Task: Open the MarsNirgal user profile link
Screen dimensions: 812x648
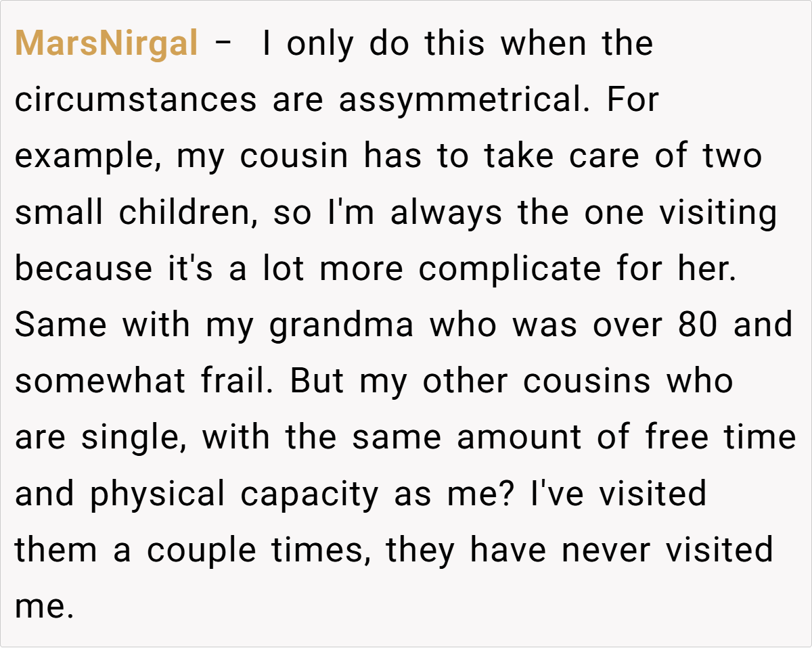Action: [106, 45]
